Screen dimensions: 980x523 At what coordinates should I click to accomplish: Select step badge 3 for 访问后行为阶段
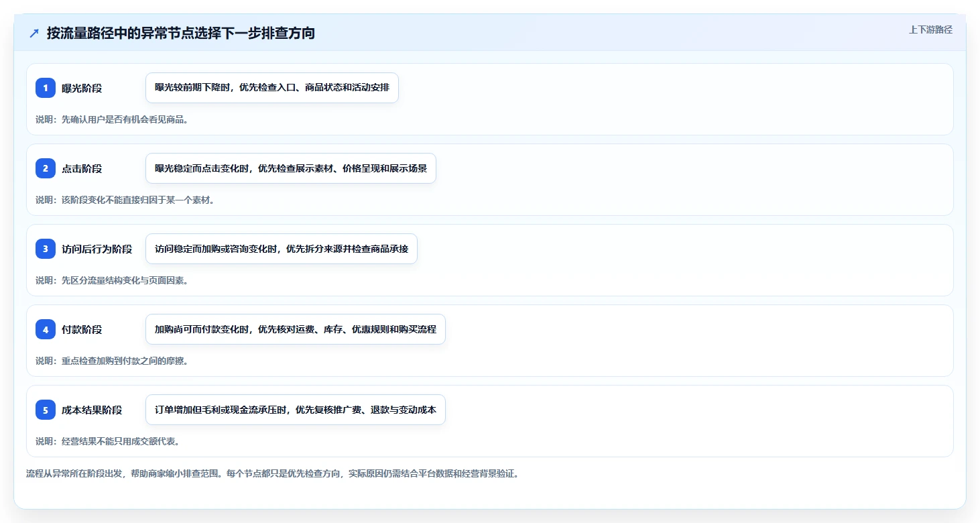click(x=46, y=249)
